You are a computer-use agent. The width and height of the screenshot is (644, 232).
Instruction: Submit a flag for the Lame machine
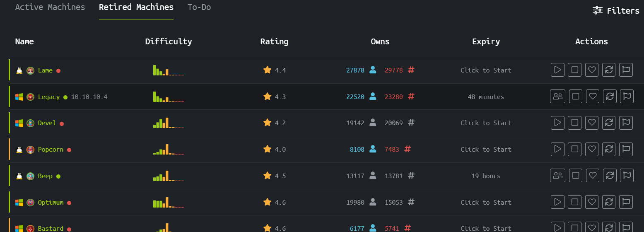click(626, 70)
